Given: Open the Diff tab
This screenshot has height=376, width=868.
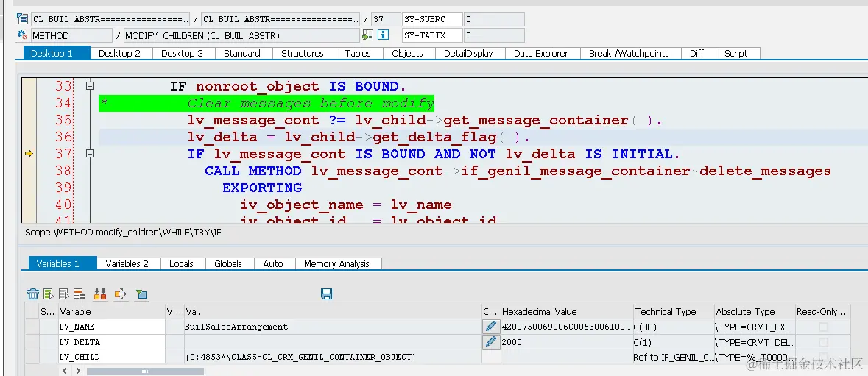Looking at the screenshot, I should (x=697, y=54).
